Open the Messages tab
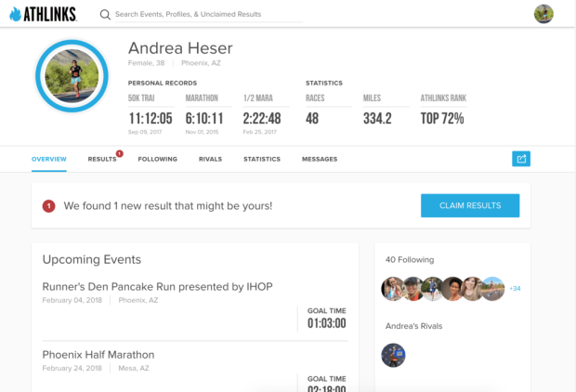This screenshot has width=576, height=392. pos(320,160)
